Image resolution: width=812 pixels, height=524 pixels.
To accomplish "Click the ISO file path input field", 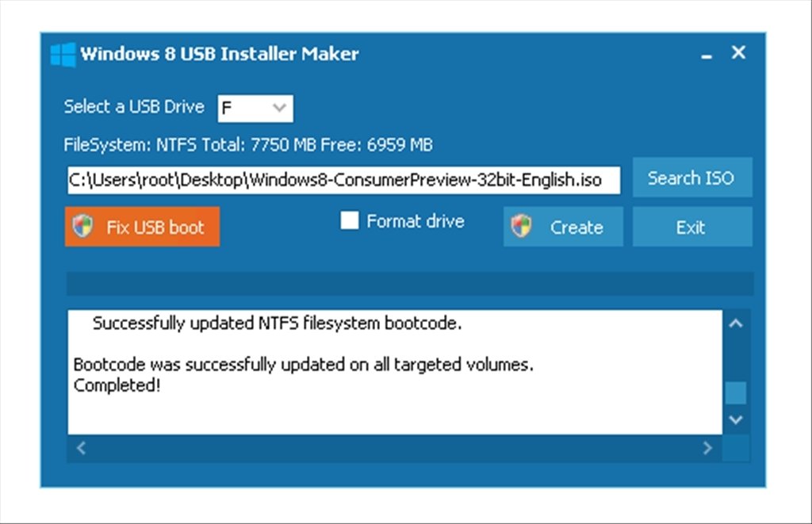I will [343, 180].
